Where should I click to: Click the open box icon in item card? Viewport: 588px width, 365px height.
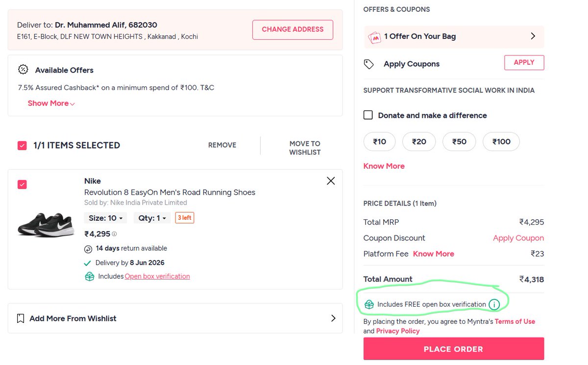89,277
